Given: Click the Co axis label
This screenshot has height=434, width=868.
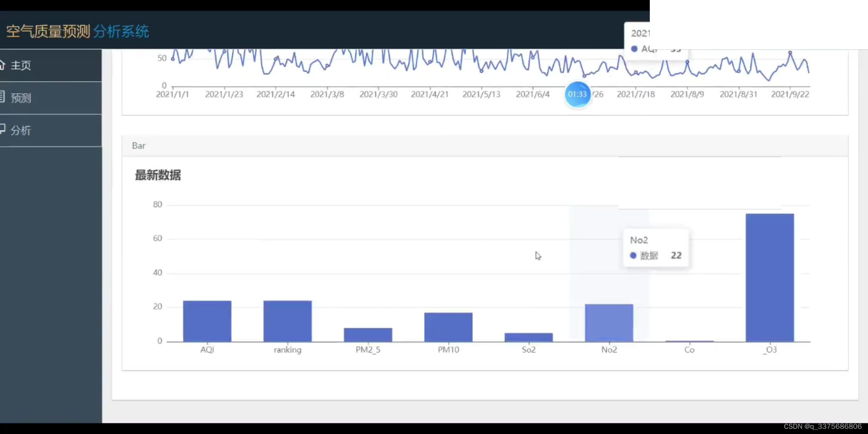Looking at the screenshot, I should [x=689, y=350].
